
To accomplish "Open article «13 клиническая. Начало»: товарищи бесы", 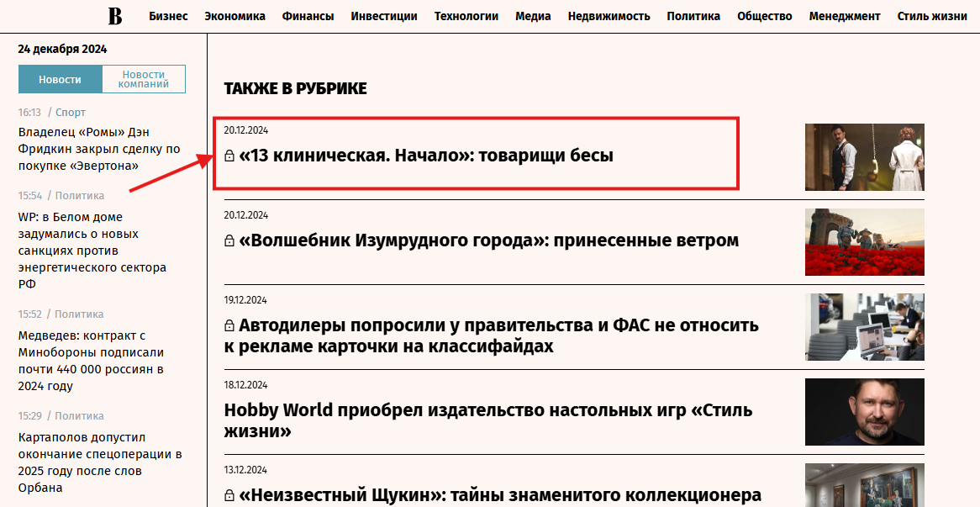I will (x=425, y=155).
